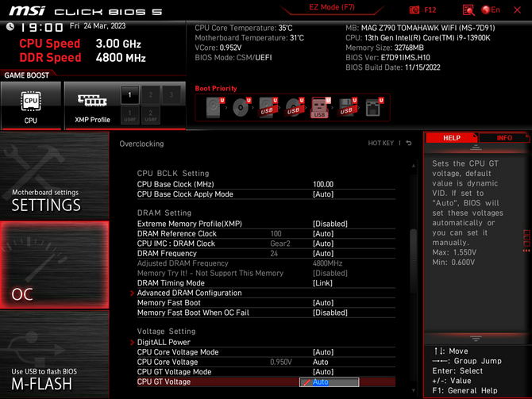The height and width of the screenshot is (399, 532).
Task: Change language via the En globe icon
Action: 491,10
